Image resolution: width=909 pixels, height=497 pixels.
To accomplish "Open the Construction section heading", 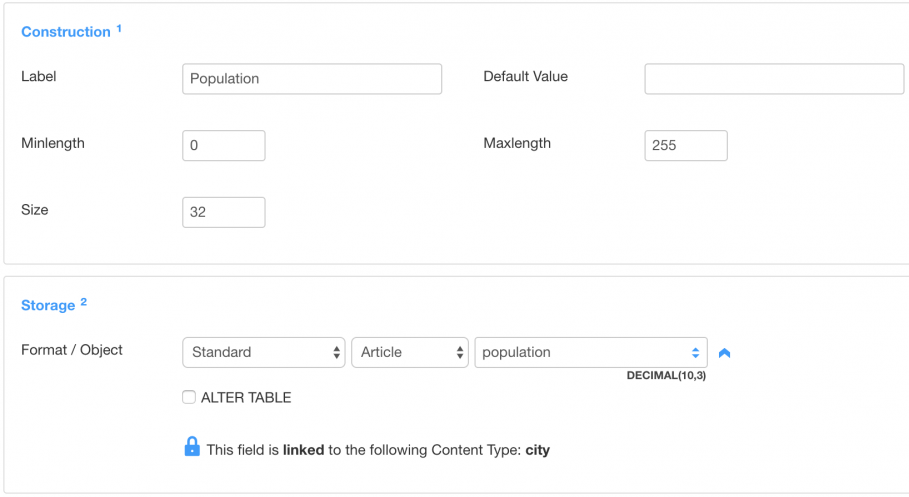I will pos(66,32).
